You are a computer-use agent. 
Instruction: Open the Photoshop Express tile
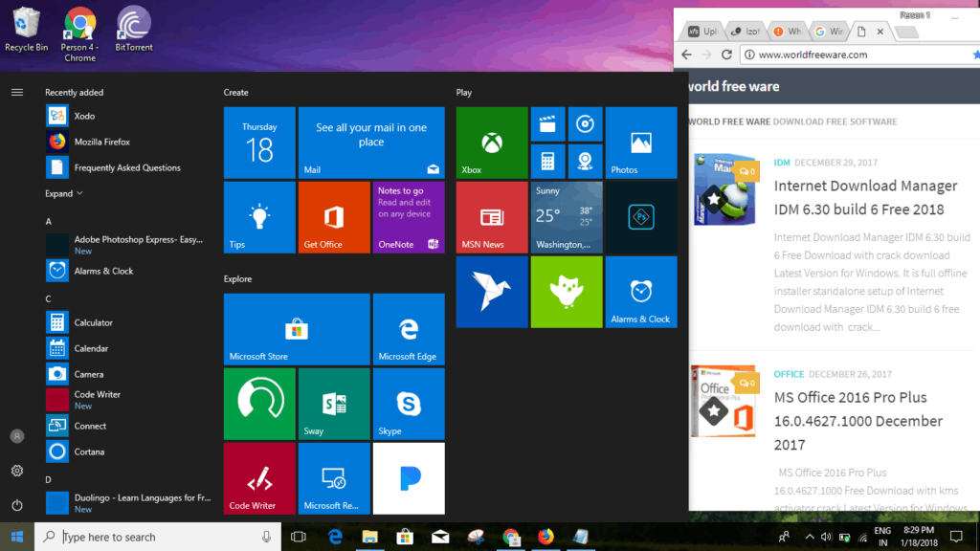(641, 217)
